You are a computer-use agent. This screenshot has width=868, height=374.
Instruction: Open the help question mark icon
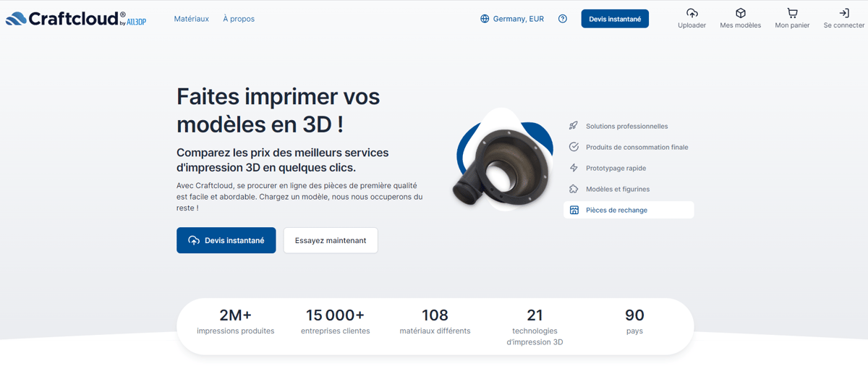point(563,19)
